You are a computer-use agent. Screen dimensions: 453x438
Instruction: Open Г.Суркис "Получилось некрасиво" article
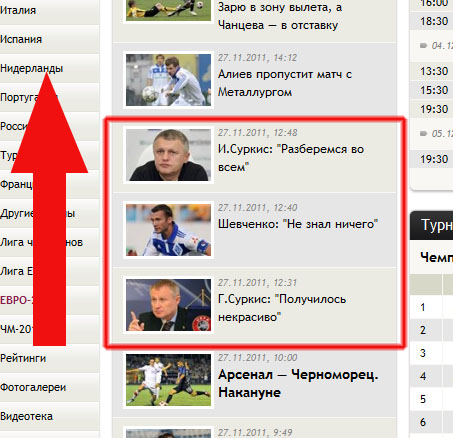(282, 308)
